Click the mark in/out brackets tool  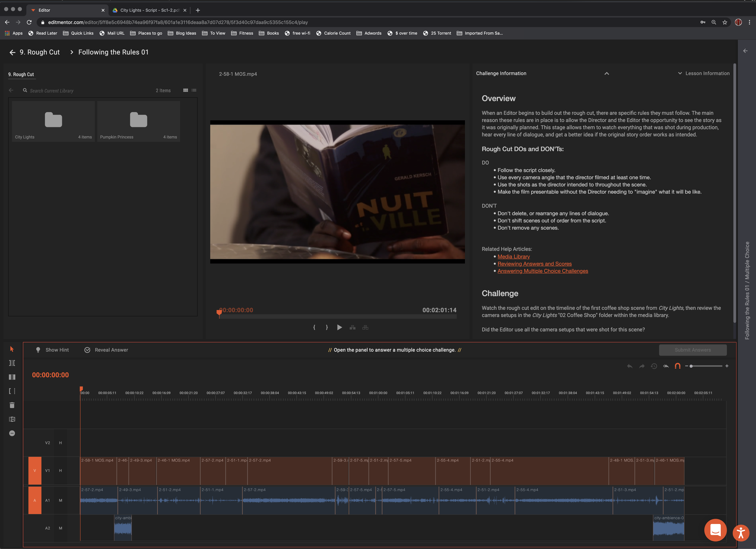click(12, 391)
